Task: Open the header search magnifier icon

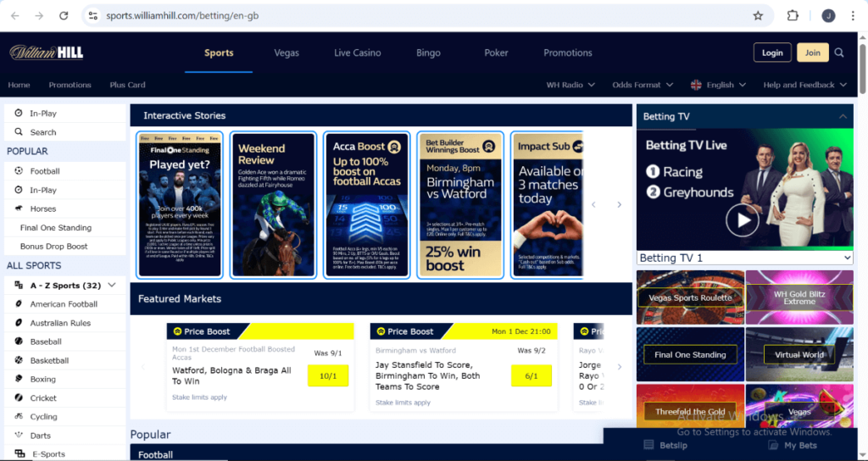Action: (839, 53)
